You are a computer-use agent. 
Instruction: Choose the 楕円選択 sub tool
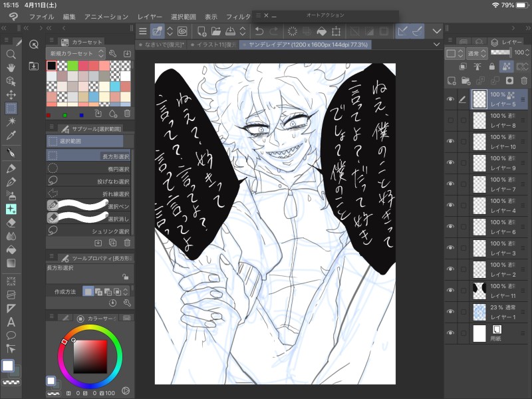pos(88,169)
